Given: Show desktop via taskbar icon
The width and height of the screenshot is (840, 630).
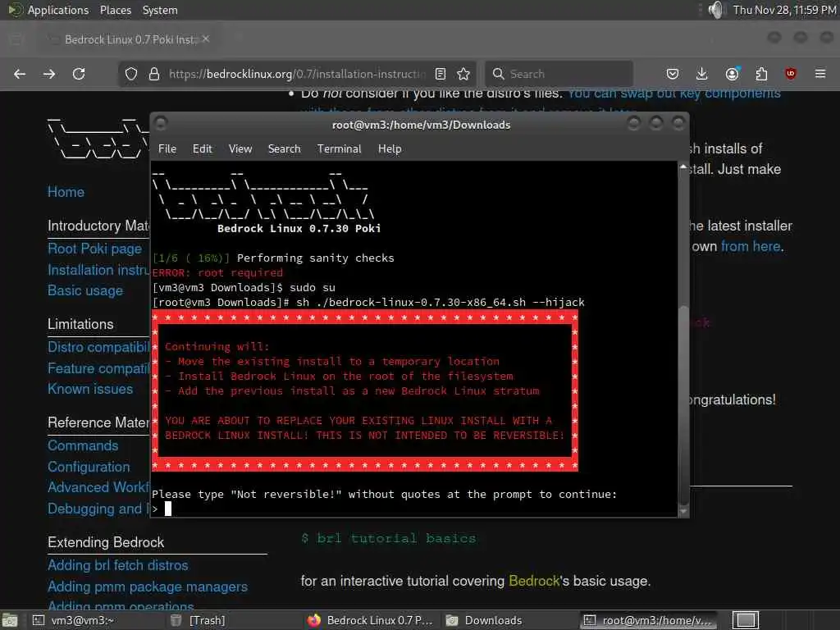Looking at the screenshot, I should (9, 620).
